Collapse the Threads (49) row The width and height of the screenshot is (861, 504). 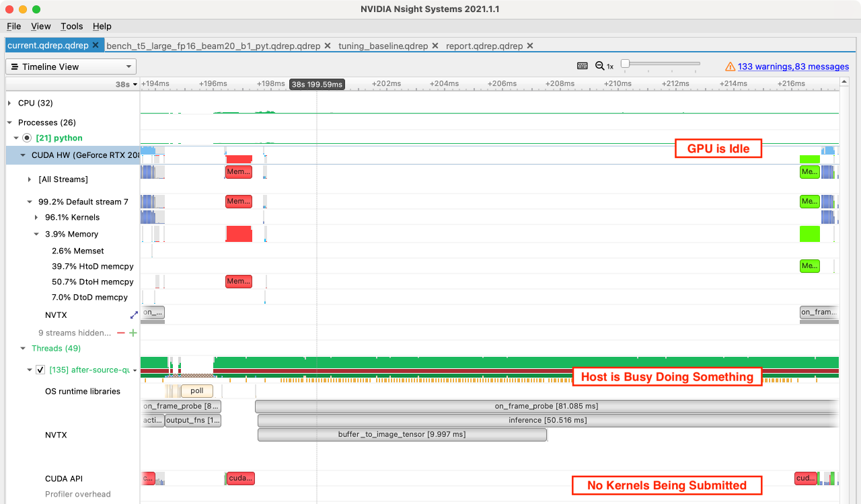point(23,348)
